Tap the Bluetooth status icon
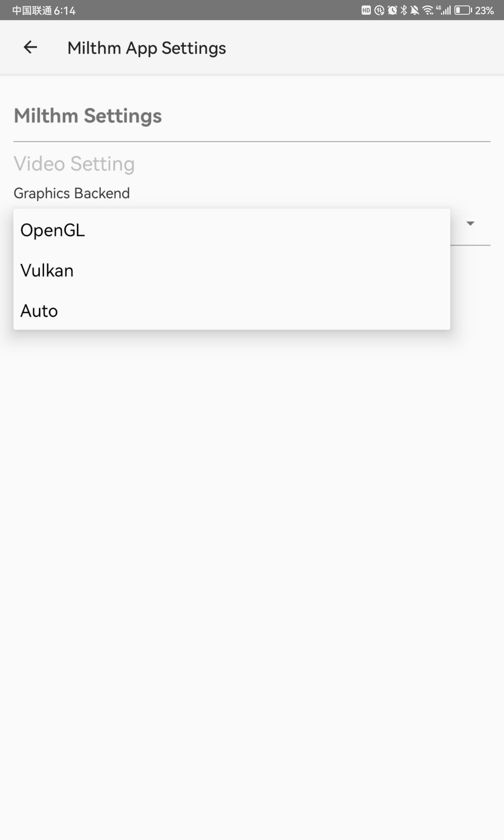Viewport: 504px width, 840px height. pyautogui.click(x=404, y=10)
